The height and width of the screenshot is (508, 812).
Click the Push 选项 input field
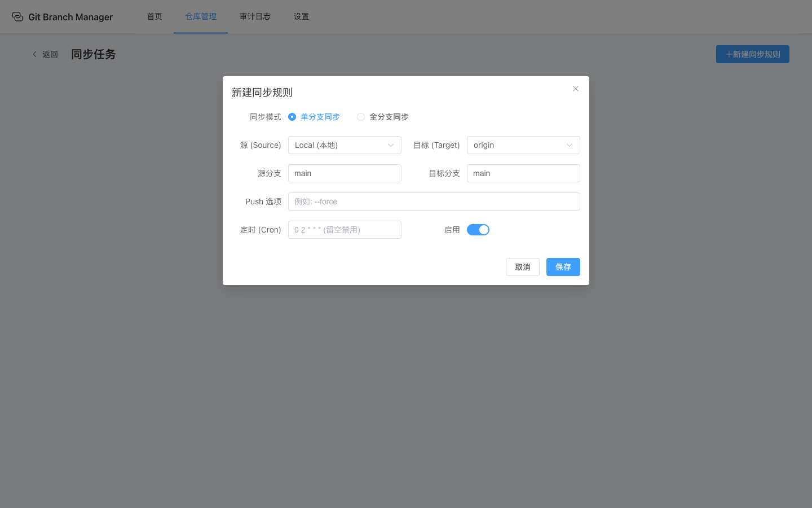[434, 202]
